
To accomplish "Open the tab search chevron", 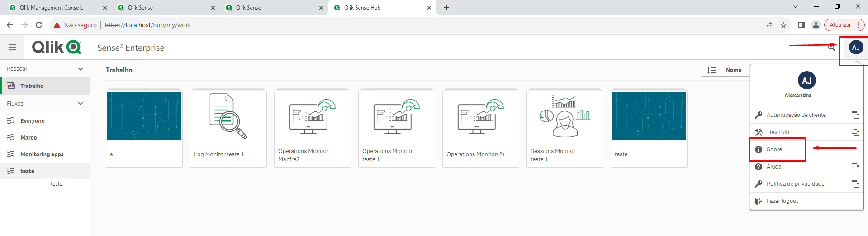I will click(x=796, y=6).
